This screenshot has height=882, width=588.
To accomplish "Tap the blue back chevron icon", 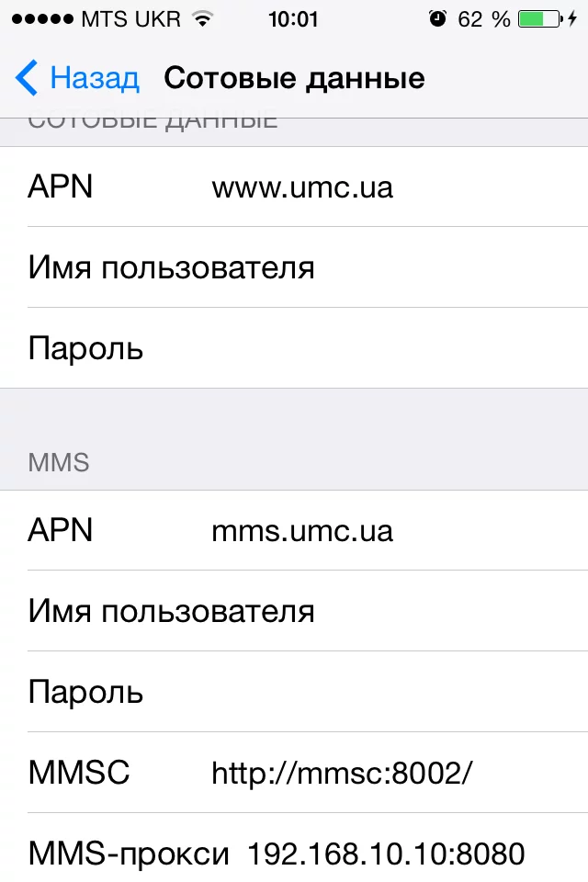I will pos(27,79).
